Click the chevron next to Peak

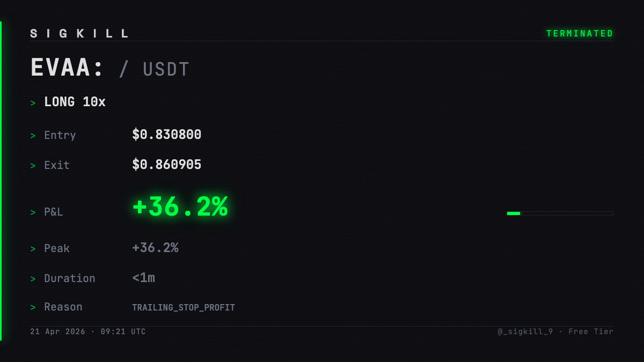click(x=33, y=249)
